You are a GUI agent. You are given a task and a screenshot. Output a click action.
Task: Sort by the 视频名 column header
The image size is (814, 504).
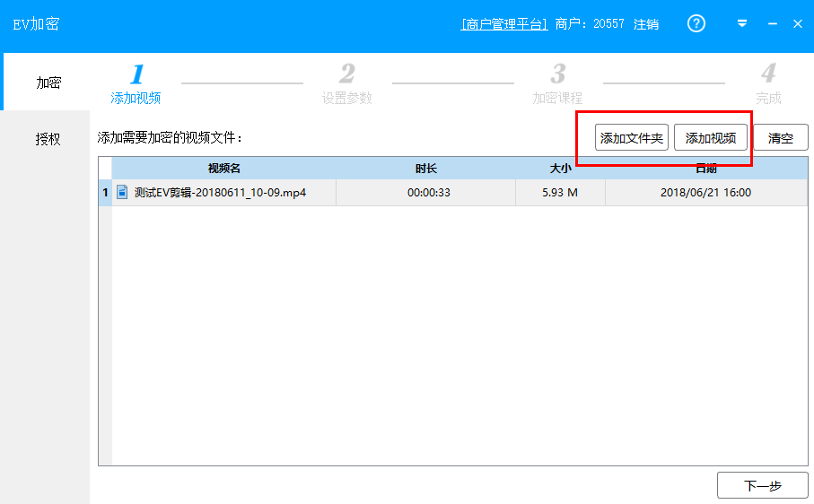pos(223,169)
